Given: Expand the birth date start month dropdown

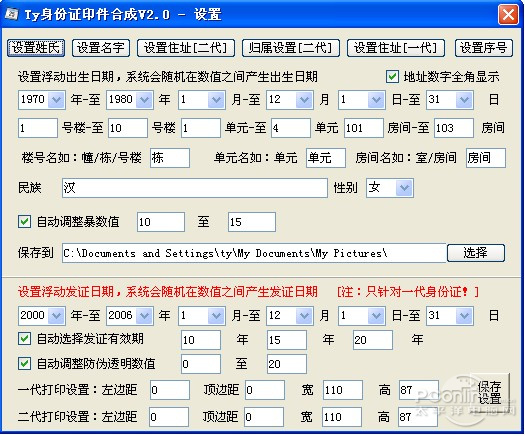Looking at the screenshot, I should coord(216,99).
